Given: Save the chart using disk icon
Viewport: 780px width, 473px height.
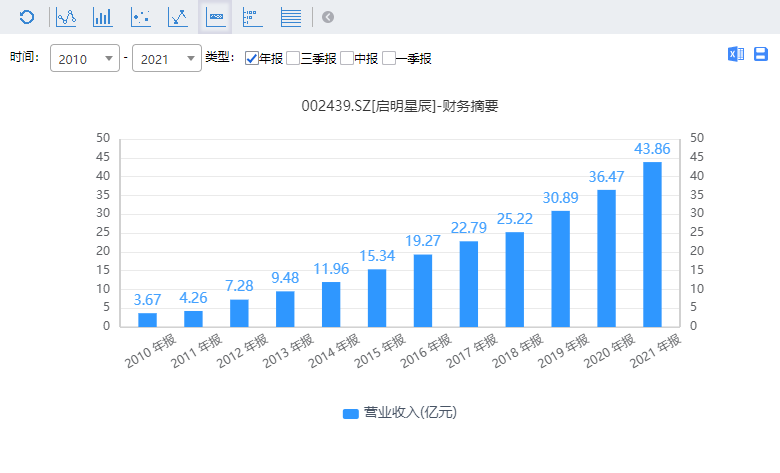Looking at the screenshot, I should (x=761, y=54).
